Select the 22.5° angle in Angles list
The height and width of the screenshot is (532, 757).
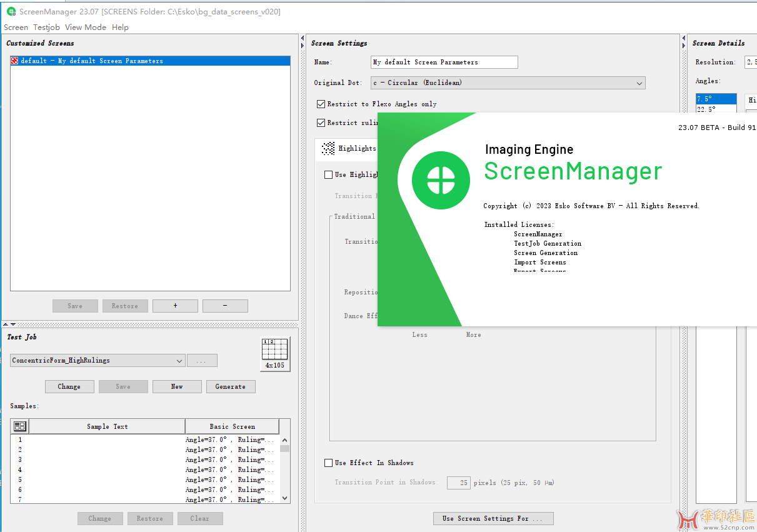click(716, 109)
